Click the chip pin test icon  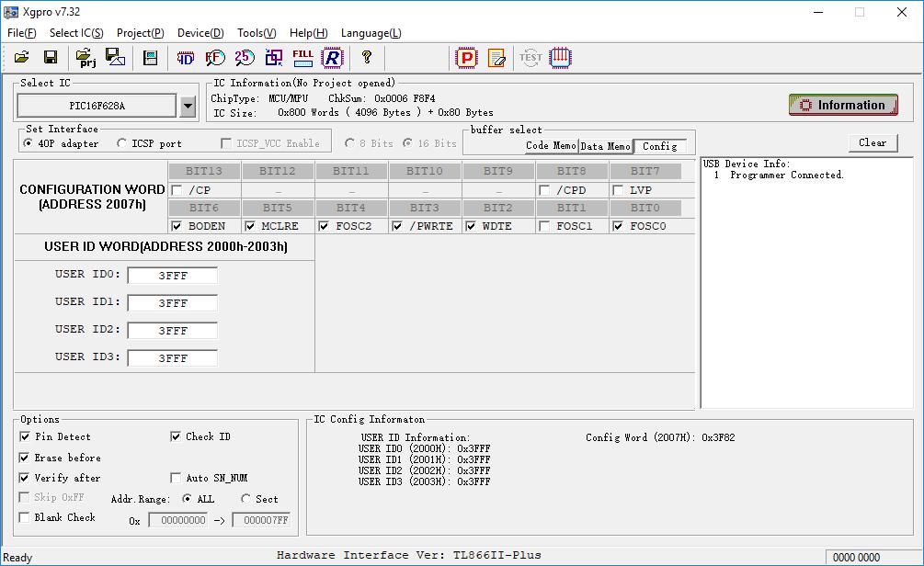tap(560, 58)
